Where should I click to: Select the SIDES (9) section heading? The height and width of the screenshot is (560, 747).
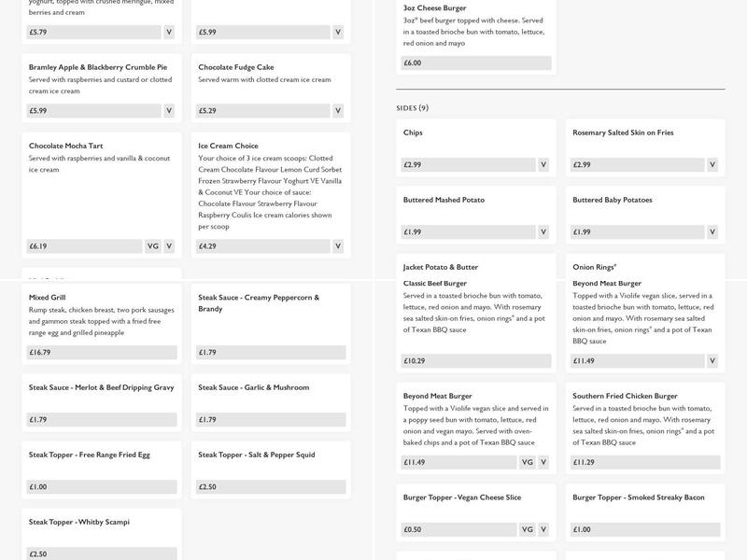click(413, 108)
